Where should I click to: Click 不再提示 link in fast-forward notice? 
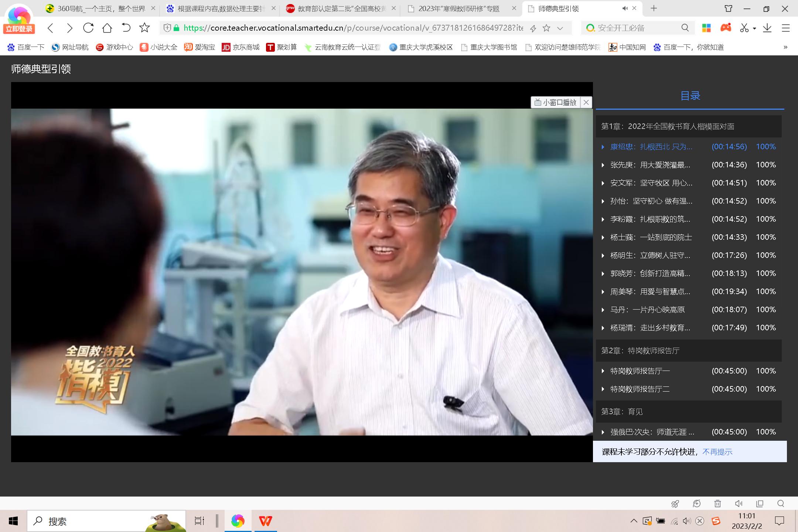pos(717,452)
